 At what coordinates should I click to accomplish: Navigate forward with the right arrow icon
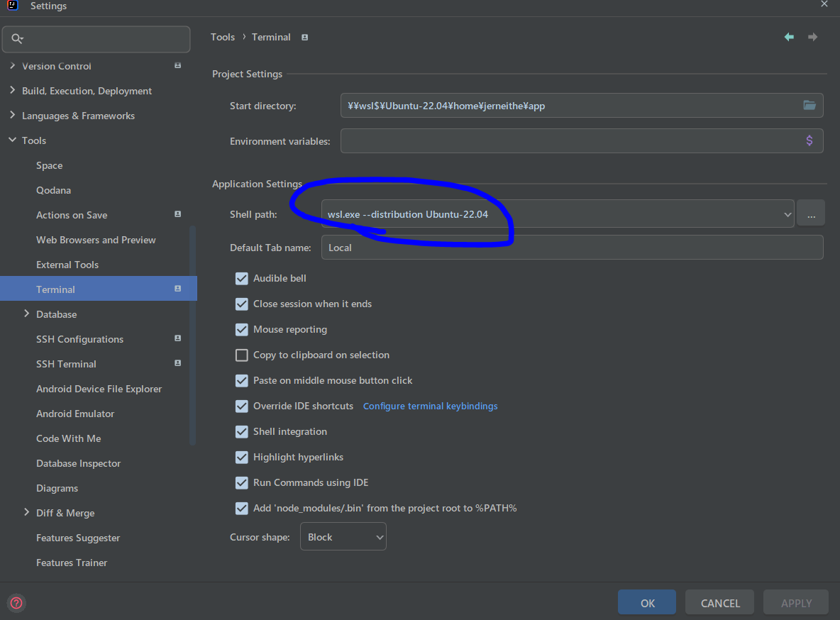coord(812,37)
